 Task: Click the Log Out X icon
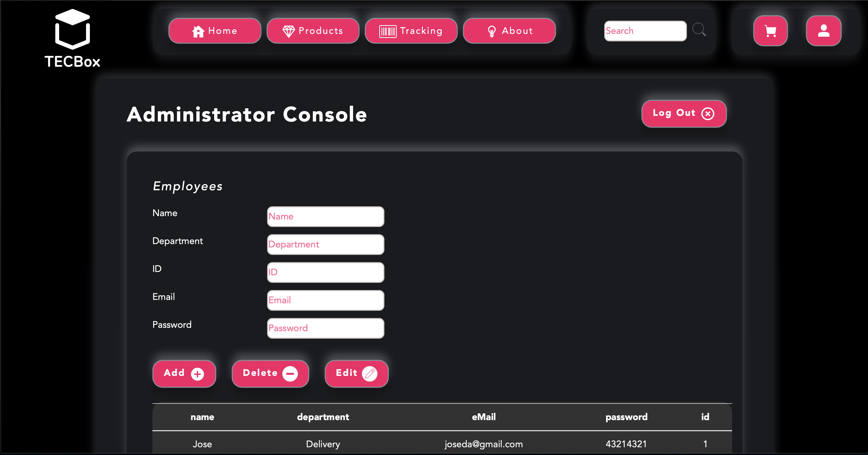[708, 114]
